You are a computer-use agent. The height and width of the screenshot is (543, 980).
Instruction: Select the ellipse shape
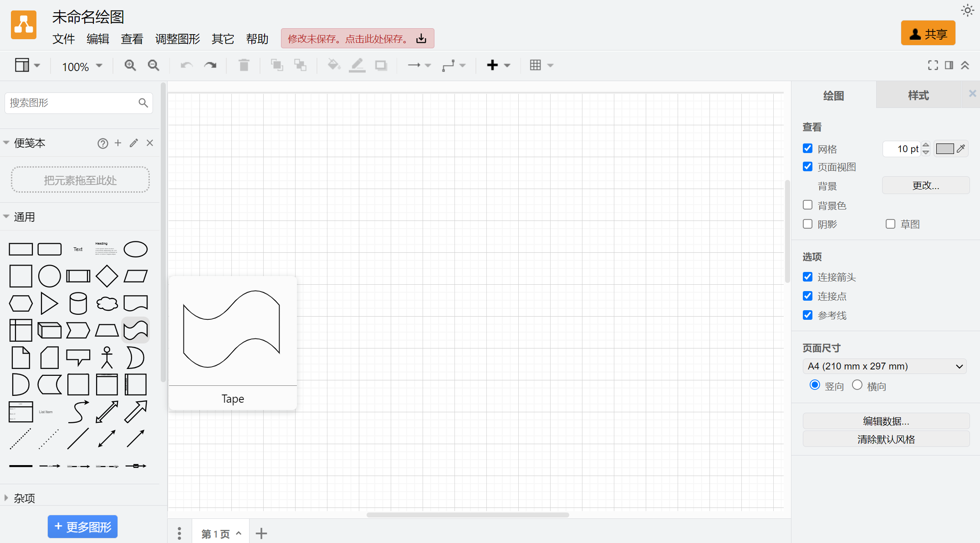pyautogui.click(x=136, y=249)
